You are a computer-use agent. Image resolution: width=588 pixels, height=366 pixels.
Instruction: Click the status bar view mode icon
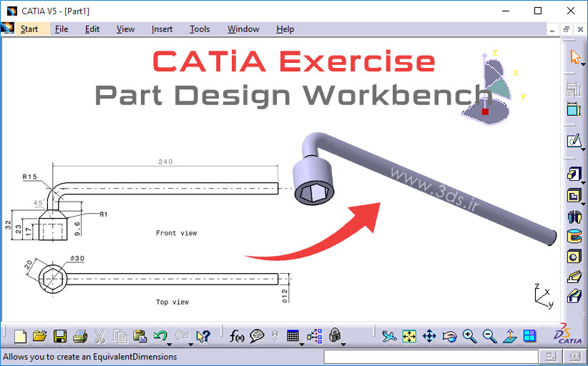pyautogui.click(x=575, y=356)
